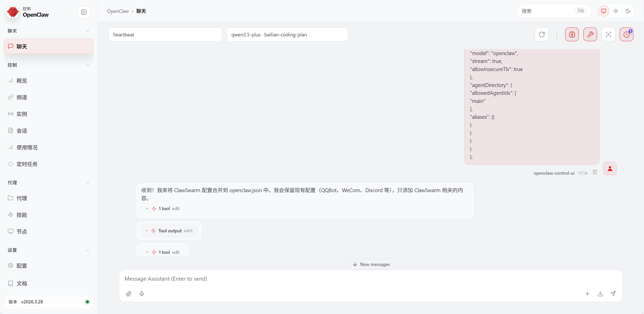The width and height of the screenshot is (644, 314).
Task: Collapse the sidebar with the panel icon
Action: [84, 12]
